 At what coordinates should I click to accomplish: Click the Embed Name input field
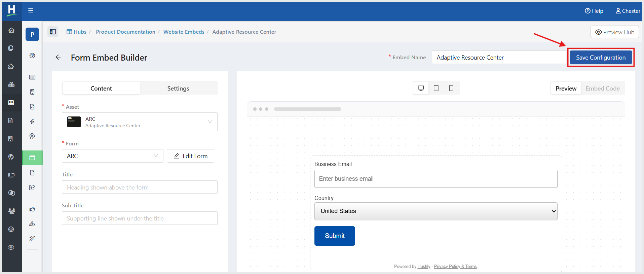coord(499,58)
